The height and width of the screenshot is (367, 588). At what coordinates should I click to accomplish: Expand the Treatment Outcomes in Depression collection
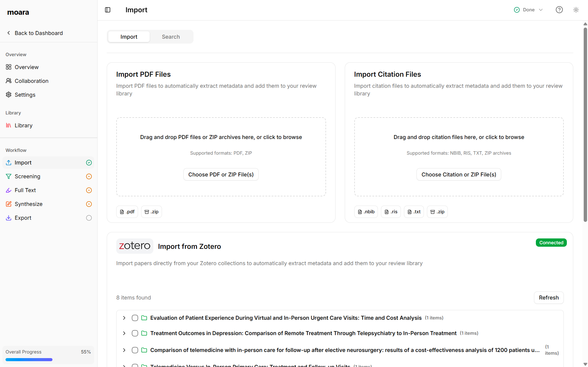pos(124,333)
